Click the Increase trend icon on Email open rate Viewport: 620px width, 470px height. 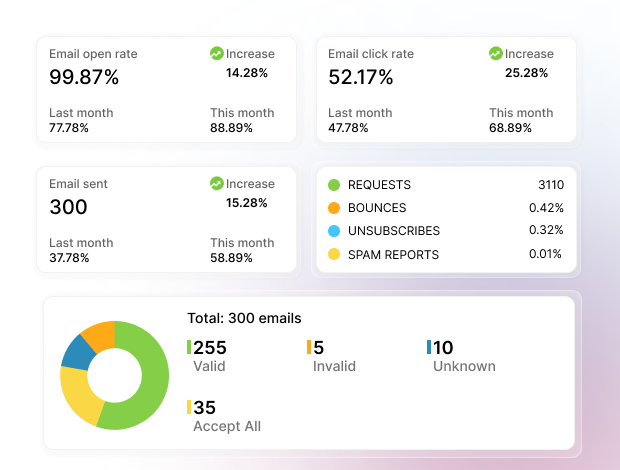(x=217, y=53)
